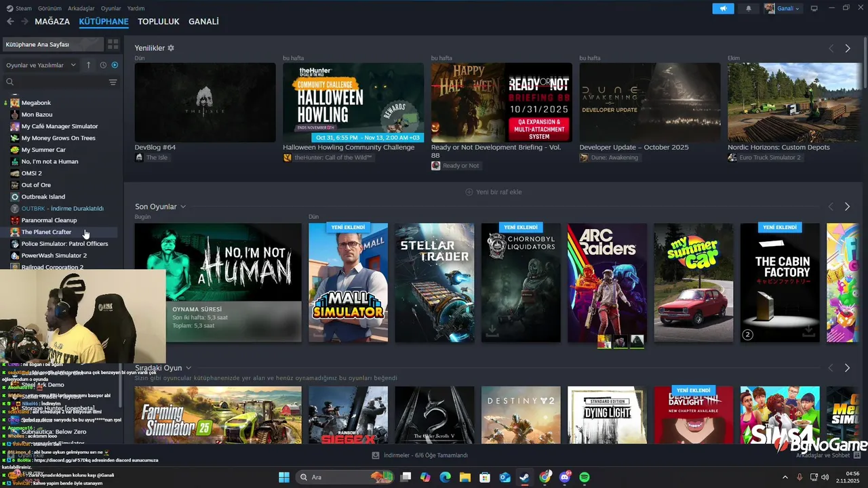Click Kütüphane Ana Sayfası button
The image size is (868, 488).
pyautogui.click(x=53, y=44)
